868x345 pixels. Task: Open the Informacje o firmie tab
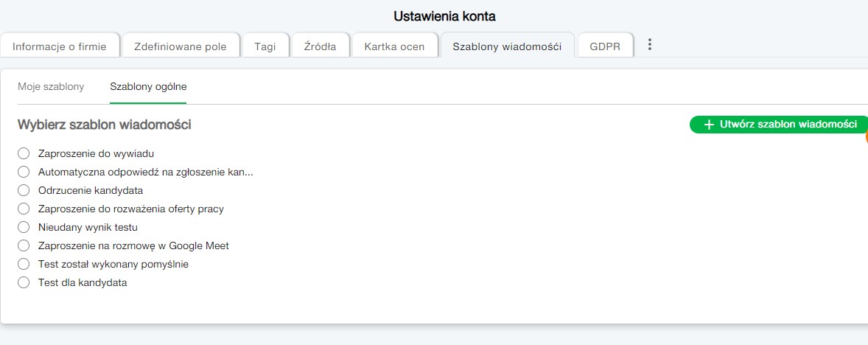click(x=60, y=46)
